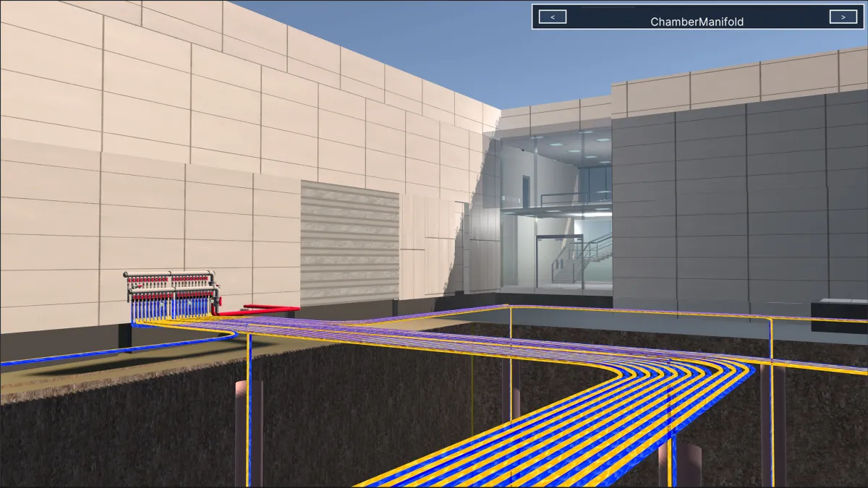Select the mezzanine railing inside the atrium
This screenshot has height=488, width=868.
click(x=571, y=197)
